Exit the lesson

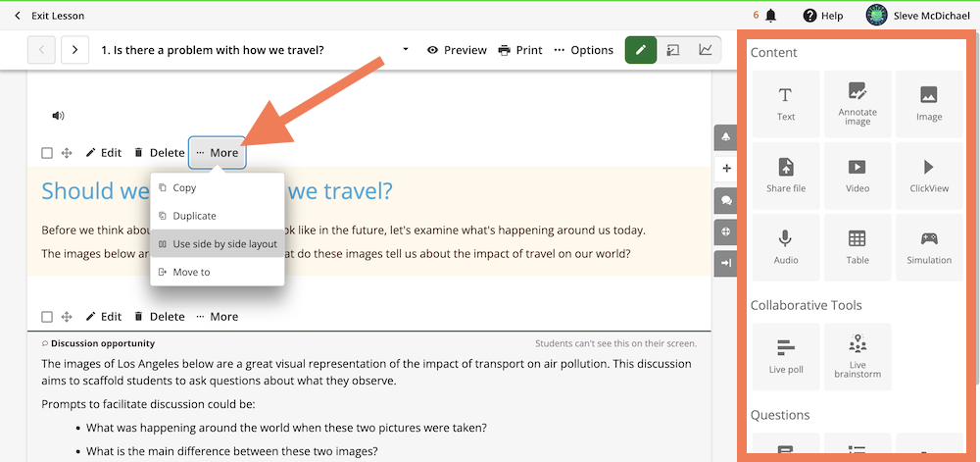49,16
